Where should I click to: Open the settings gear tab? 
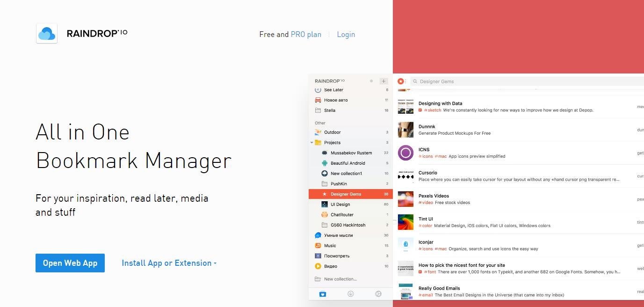click(378, 294)
